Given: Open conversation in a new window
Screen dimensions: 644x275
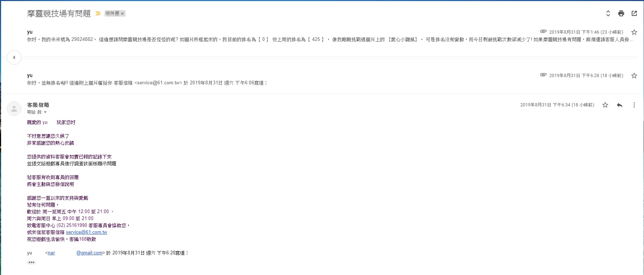Looking at the screenshot, I should click(634, 13).
